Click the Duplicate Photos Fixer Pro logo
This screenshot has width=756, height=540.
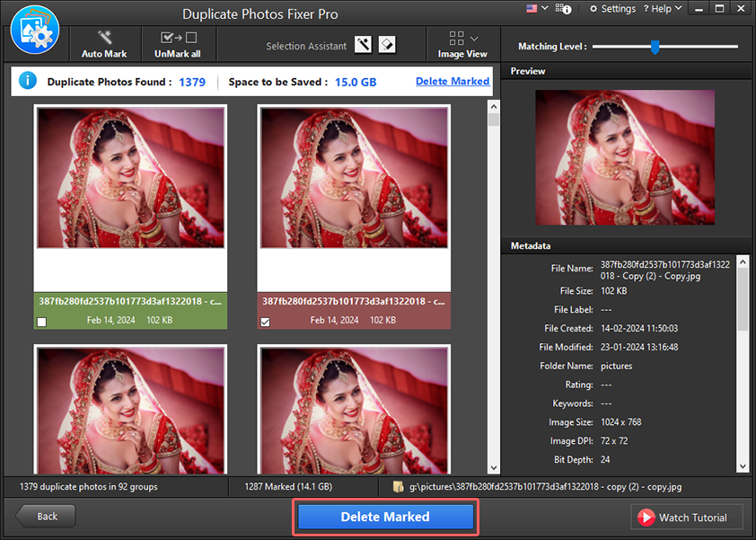(35, 30)
